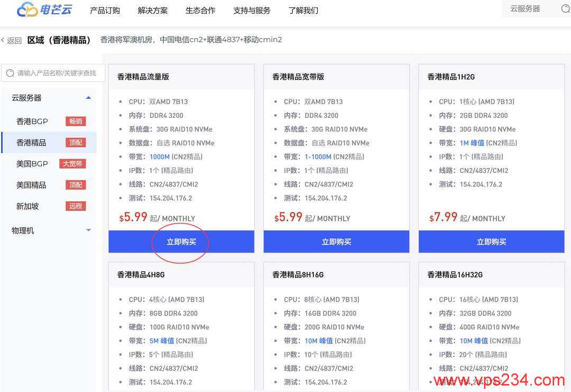Select 香港精品 in the sidebar
This screenshot has width=571, height=392.
(31, 143)
